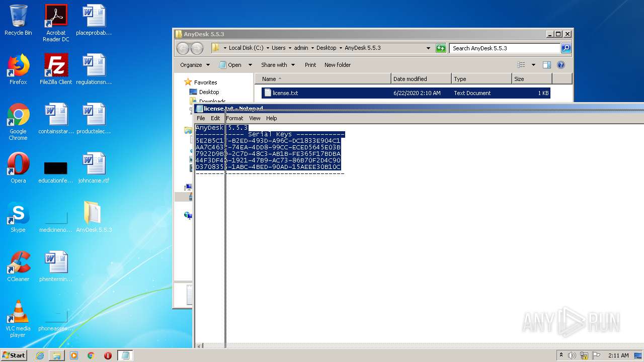Change view icon in Explorer toolbar
Image resolution: width=644 pixels, height=362 pixels.
521,65
